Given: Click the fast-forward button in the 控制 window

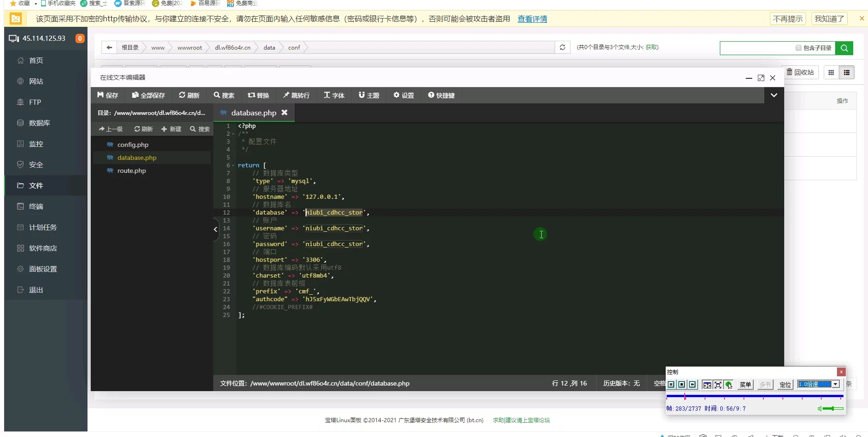Looking at the screenshot, I should click(x=693, y=384).
